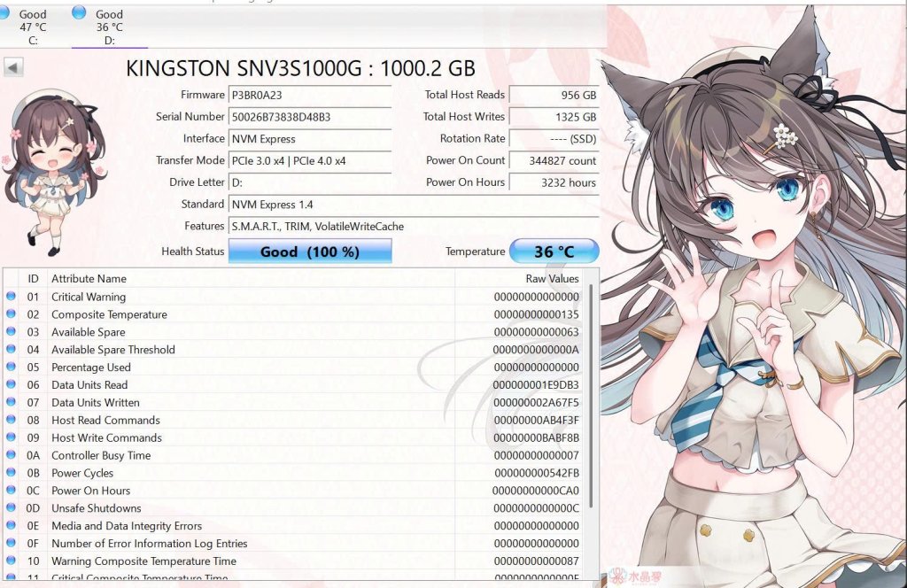The height and width of the screenshot is (588, 907).
Task: Click status icon for Data Units Read row
Action: (11, 384)
